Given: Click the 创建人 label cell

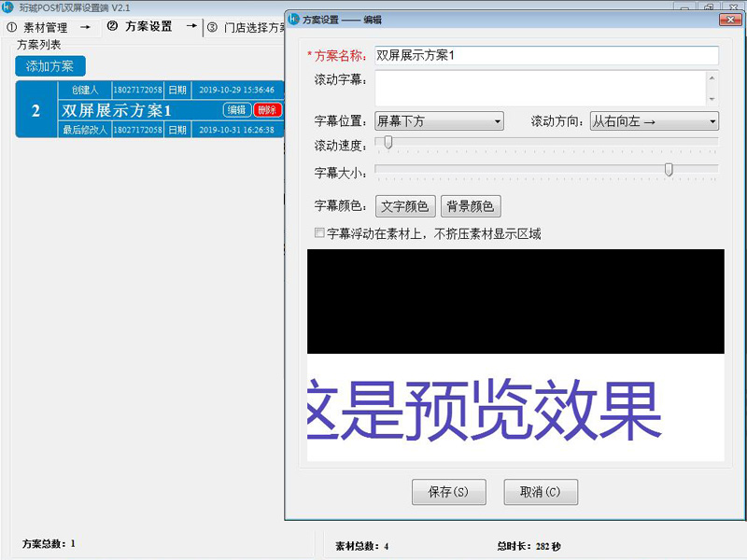Looking at the screenshot, I should click(85, 90).
